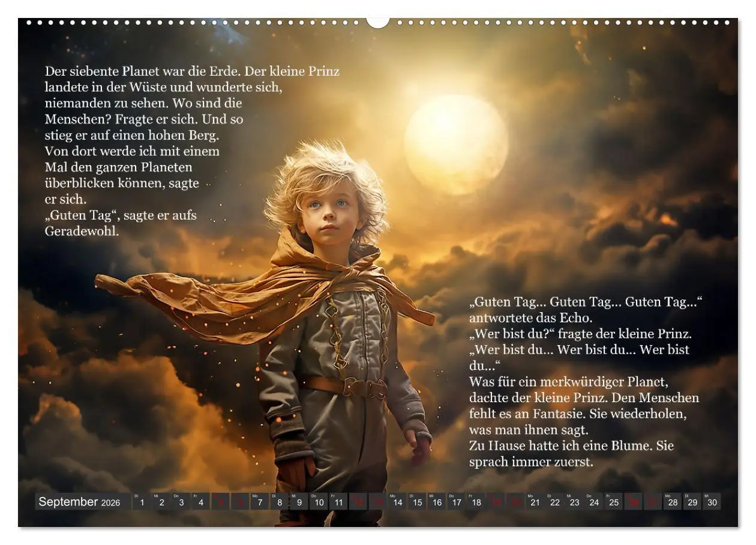
Task: Select day 18 in the date strip
Action: pos(476,502)
